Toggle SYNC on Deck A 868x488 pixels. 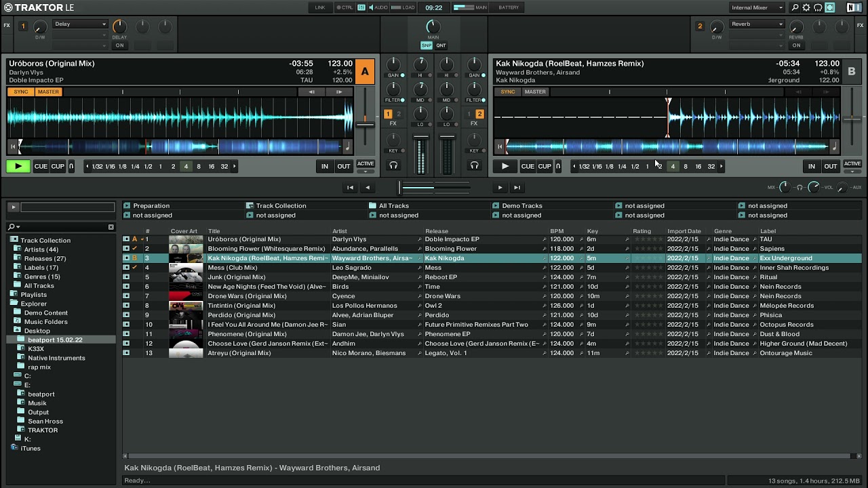click(21, 91)
